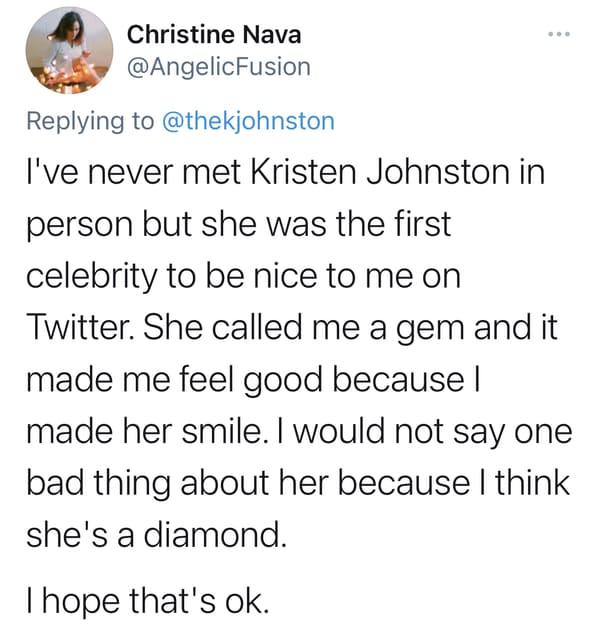Click the line "person but she was the first"
This screenshot has width=599, height=631.
[239, 225]
